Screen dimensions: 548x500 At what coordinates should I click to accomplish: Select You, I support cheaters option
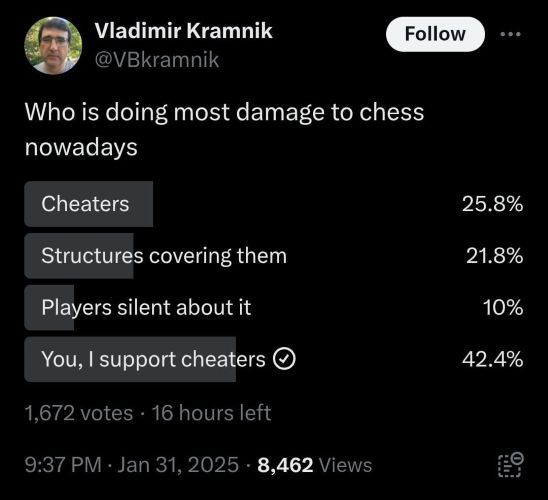coord(274,359)
